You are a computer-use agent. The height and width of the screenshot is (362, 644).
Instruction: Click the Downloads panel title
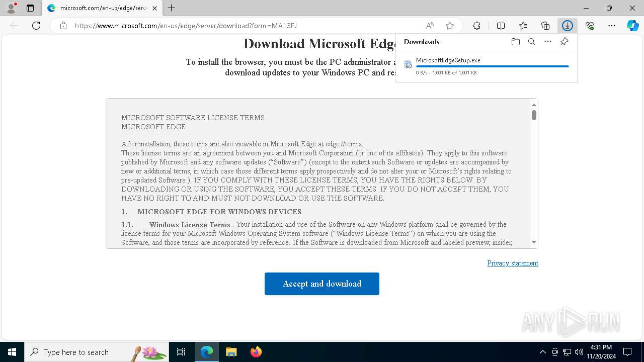[422, 42]
